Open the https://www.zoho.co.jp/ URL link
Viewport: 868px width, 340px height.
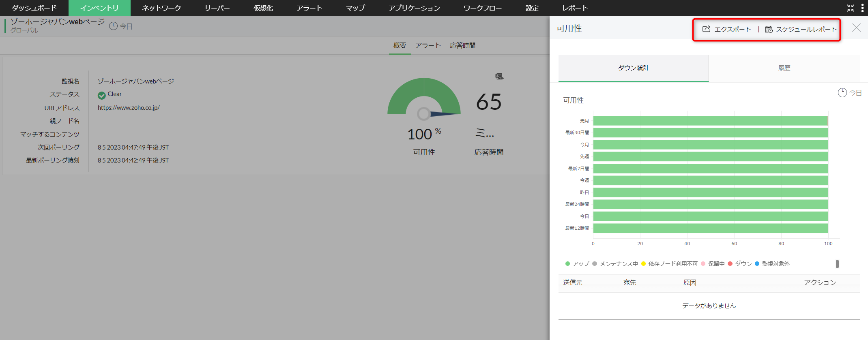click(129, 108)
